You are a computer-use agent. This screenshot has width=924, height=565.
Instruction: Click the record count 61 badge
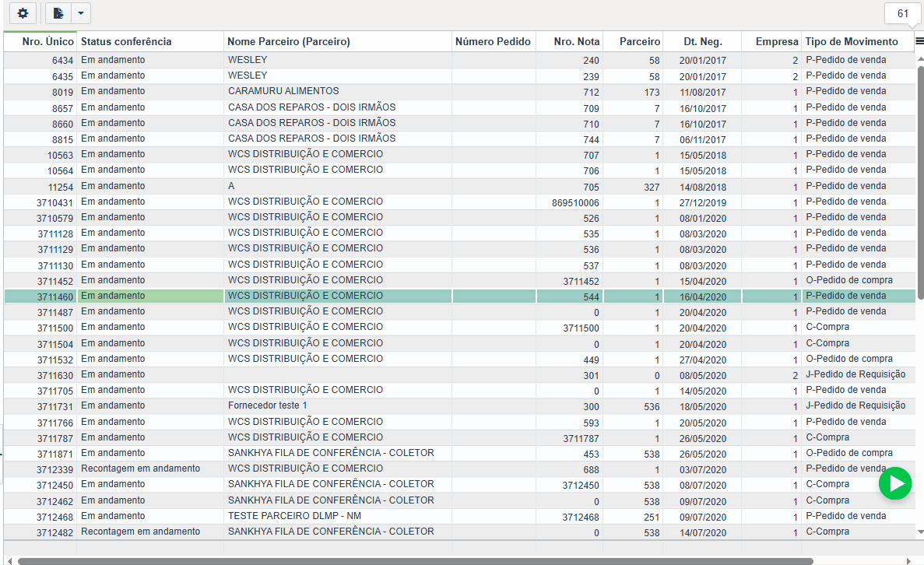(903, 13)
